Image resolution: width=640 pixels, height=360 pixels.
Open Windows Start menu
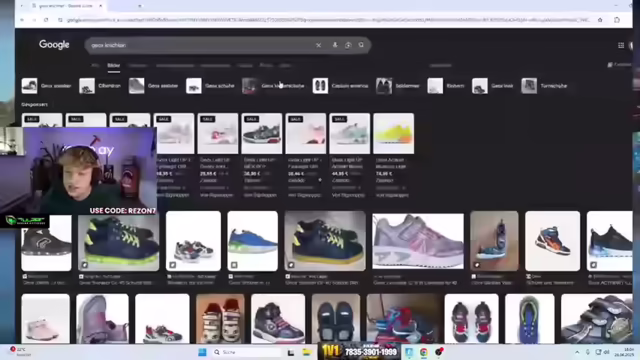202,352
